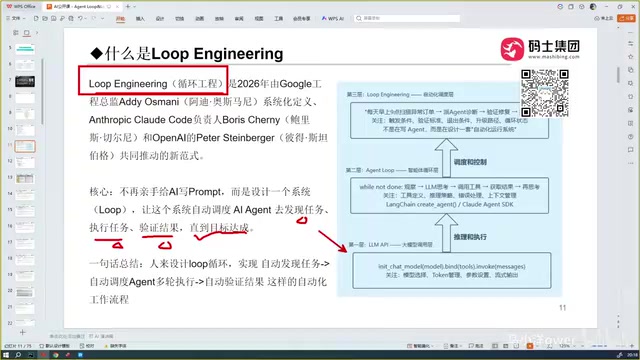Click the open folder icon in quick toolbar
The image size is (640, 360).
(x=45, y=18)
